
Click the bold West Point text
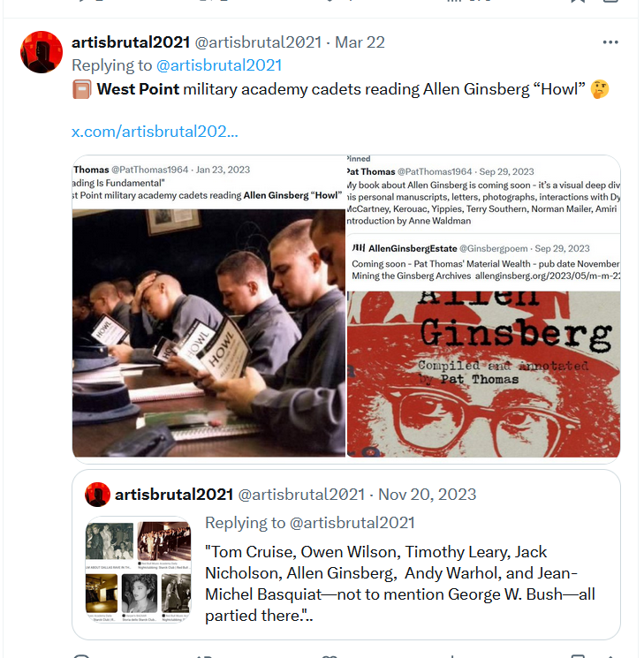(x=138, y=89)
